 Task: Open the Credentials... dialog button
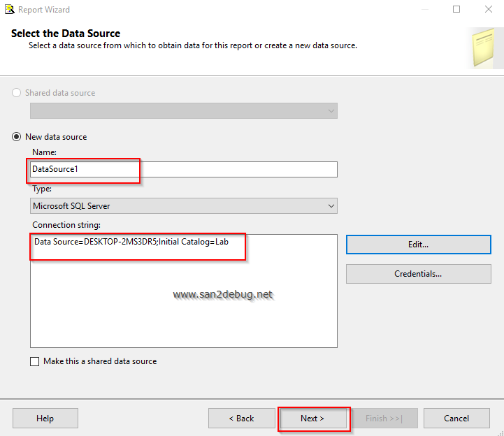(418, 274)
